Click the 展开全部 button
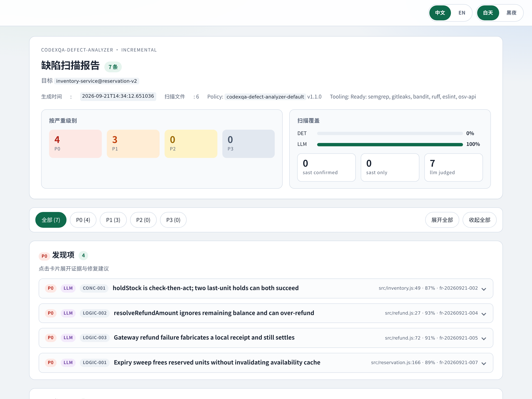Screen dimensions: 532x399 pos(442,220)
